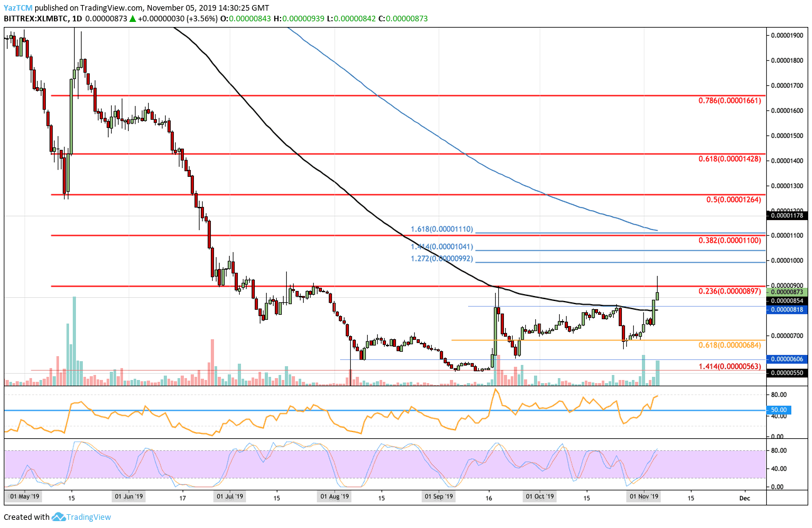The width and height of the screenshot is (812, 528).
Task: Click the orange 0.618(0.00000684) label
Action: point(730,345)
